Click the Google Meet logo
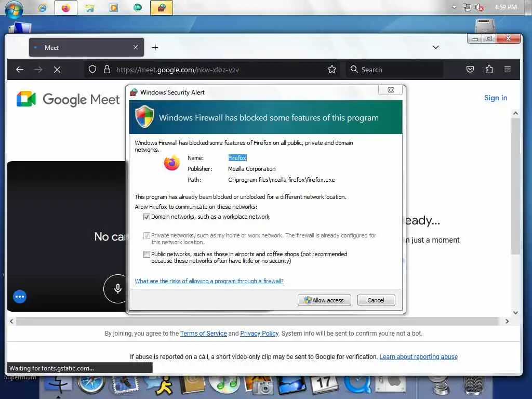The width and height of the screenshot is (532, 399). coord(68,99)
